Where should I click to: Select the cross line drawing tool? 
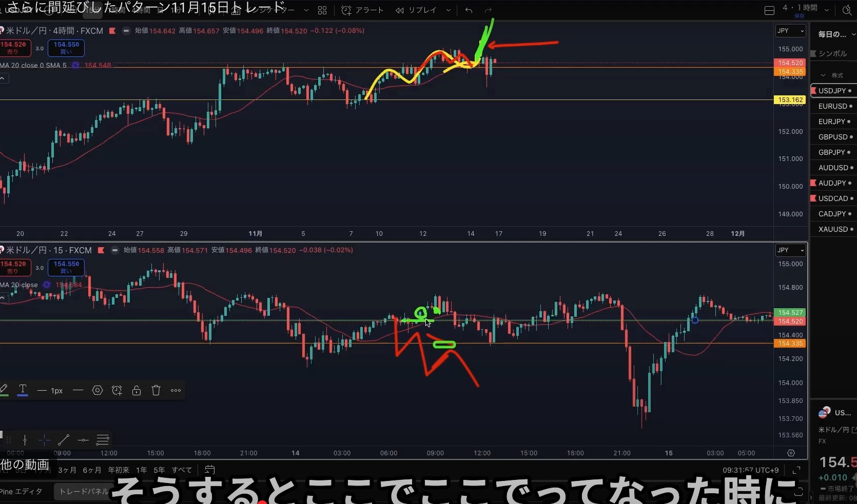44,440
